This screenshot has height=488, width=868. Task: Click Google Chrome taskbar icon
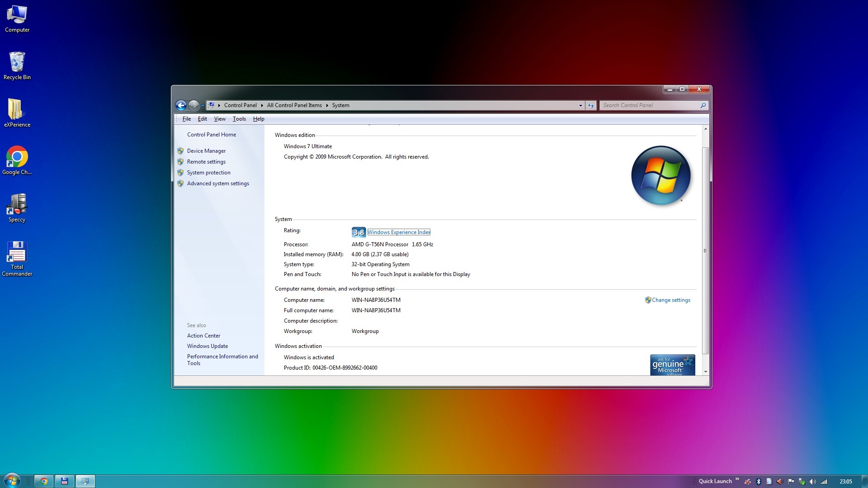click(x=44, y=481)
